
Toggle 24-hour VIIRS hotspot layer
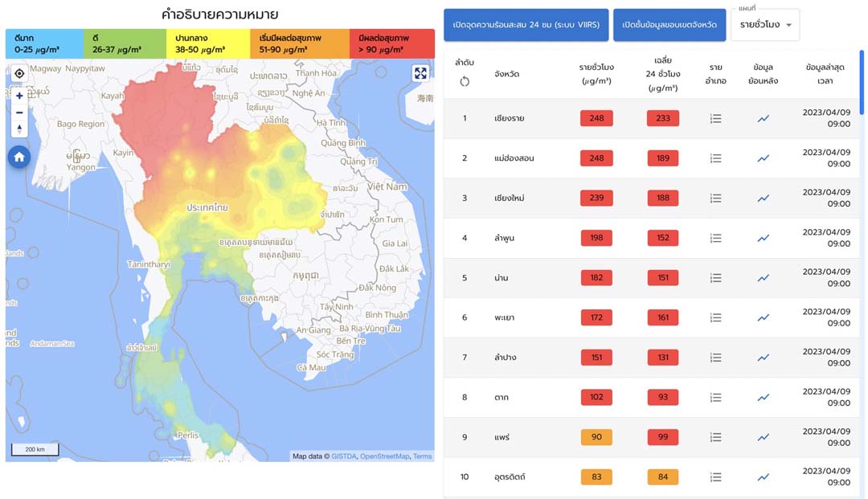(x=526, y=25)
